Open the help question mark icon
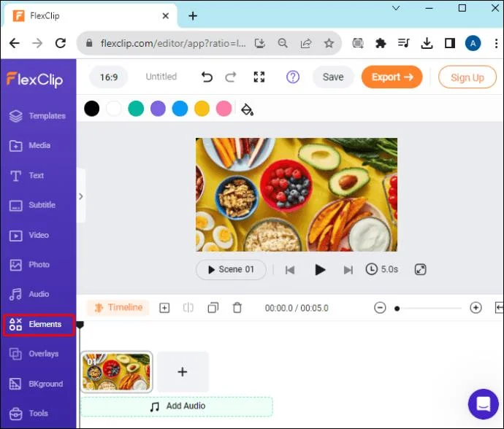Screen dimensions: 504x429 click(292, 77)
